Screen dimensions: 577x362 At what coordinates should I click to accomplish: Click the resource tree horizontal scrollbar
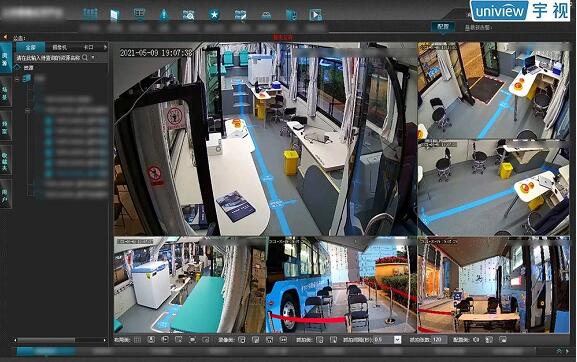[x=46, y=340]
